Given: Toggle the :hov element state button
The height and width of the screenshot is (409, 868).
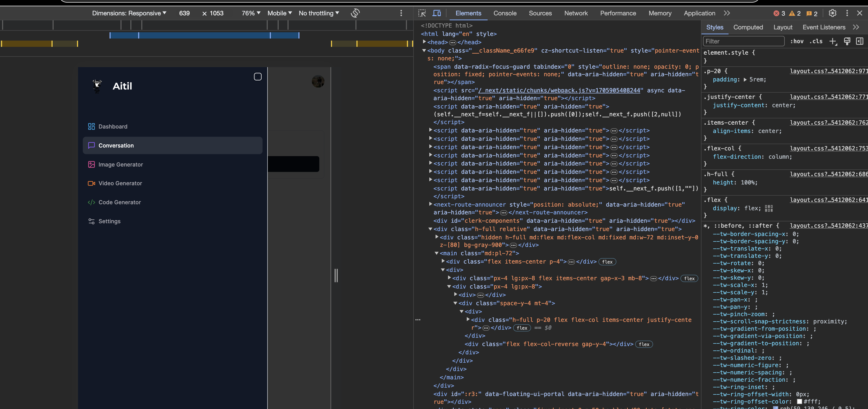Looking at the screenshot, I should 797,41.
